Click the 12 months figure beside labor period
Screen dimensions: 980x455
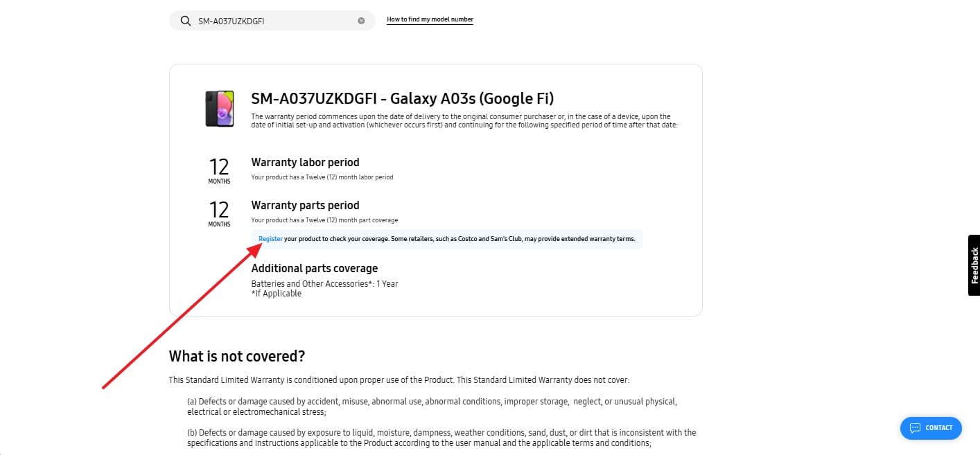219,170
